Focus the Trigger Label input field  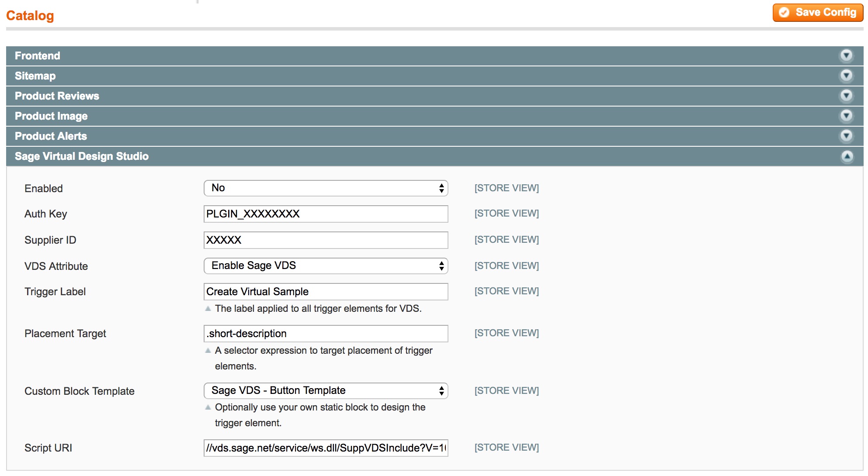click(x=326, y=292)
